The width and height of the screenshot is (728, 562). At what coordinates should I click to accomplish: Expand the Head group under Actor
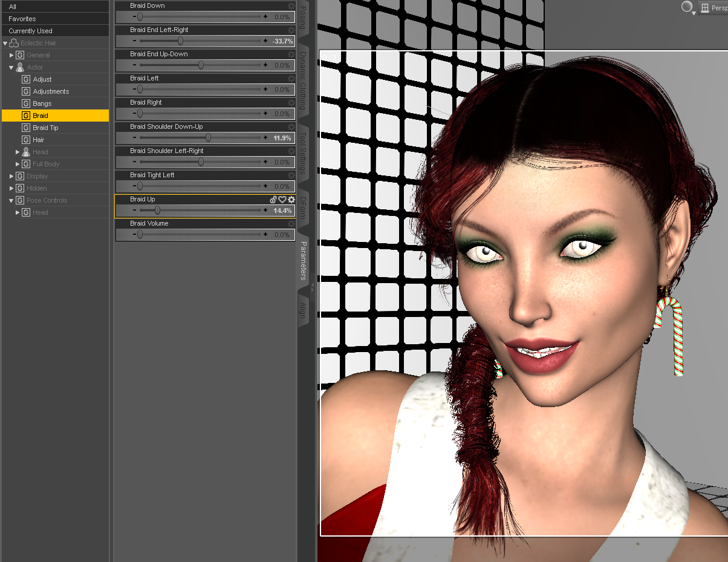click(x=18, y=152)
